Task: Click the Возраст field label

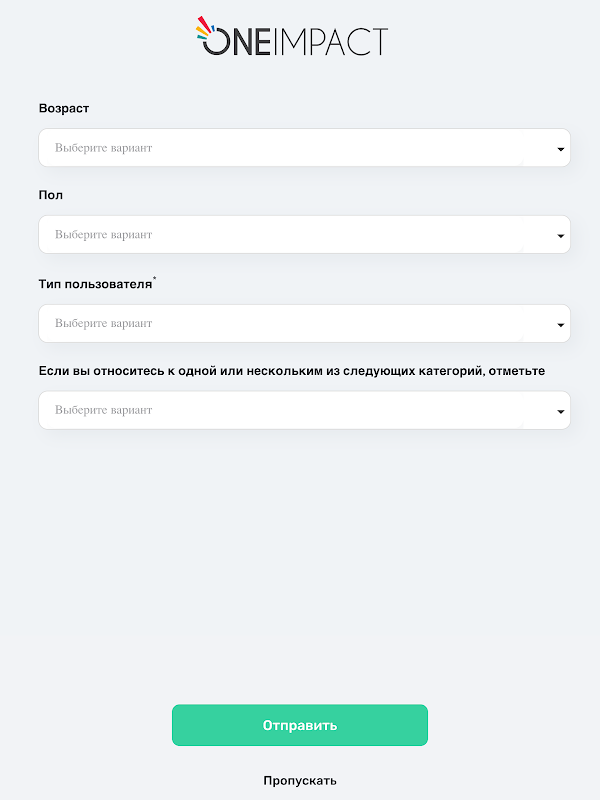Action: (64, 109)
